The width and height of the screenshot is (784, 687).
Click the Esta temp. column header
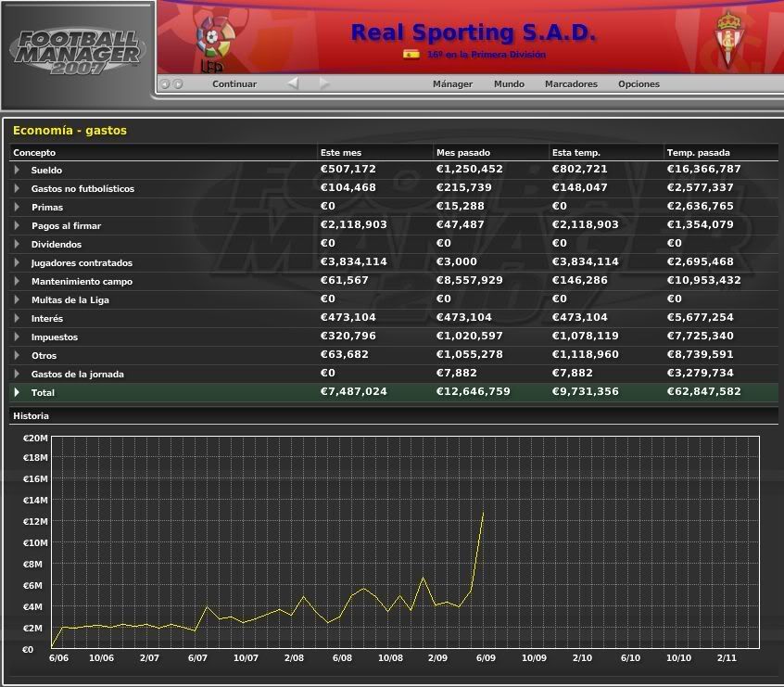click(x=606, y=153)
